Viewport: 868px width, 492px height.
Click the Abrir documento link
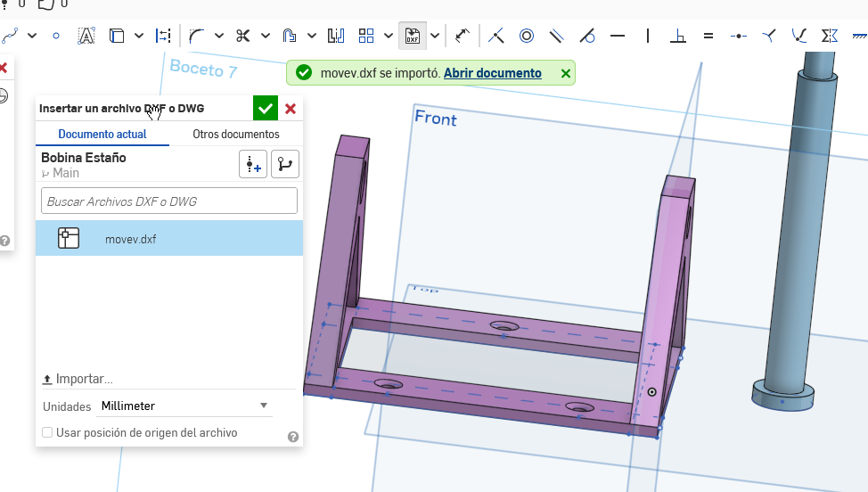492,73
